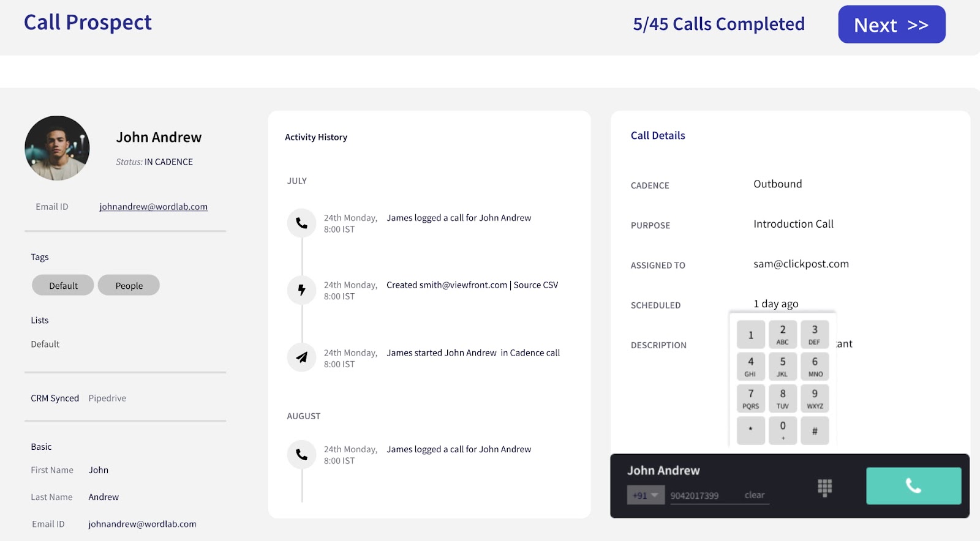Image resolution: width=980 pixels, height=541 pixels.
Task: Select the Default tag chip
Action: pyautogui.click(x=63, y=285)
